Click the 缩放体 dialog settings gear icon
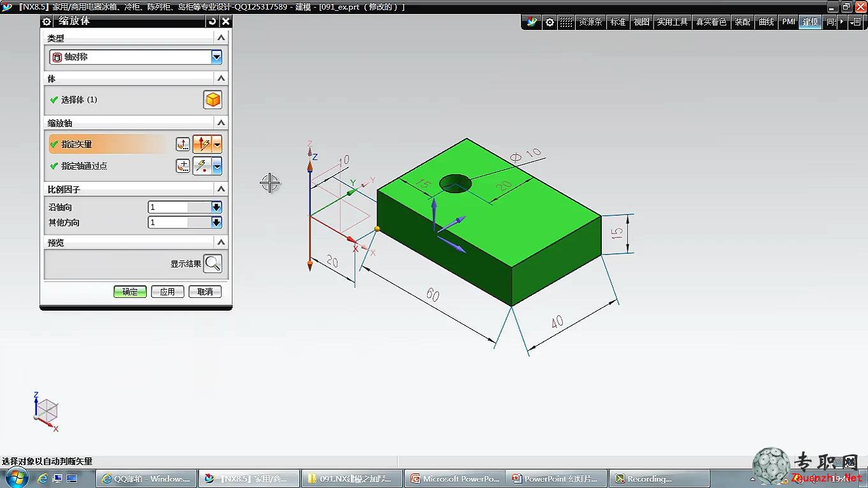 pyautogui.click(x=47, y=21)
